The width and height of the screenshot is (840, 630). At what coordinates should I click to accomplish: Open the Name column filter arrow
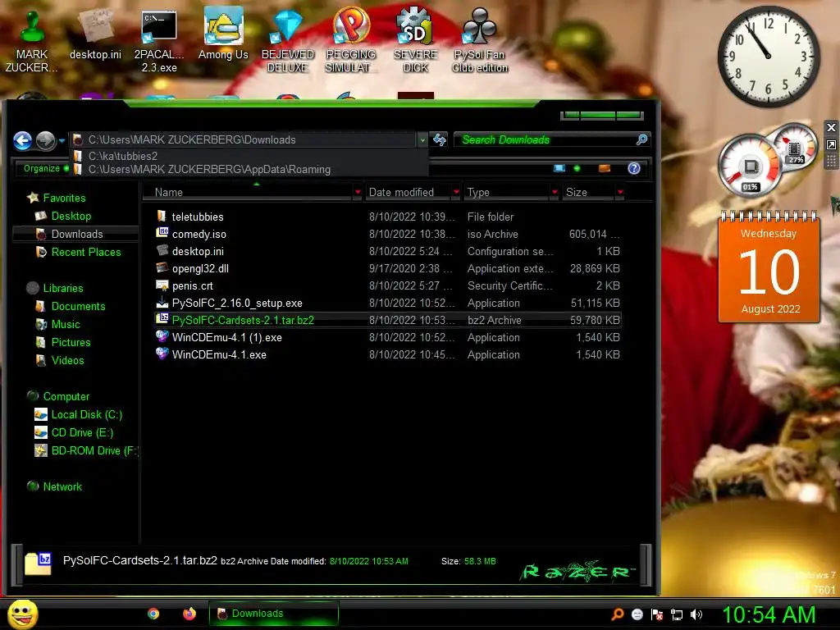[358, 192]
